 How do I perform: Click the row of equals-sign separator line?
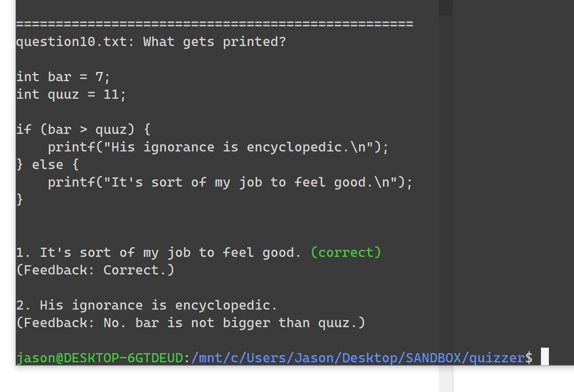click(x=215, y=24)
